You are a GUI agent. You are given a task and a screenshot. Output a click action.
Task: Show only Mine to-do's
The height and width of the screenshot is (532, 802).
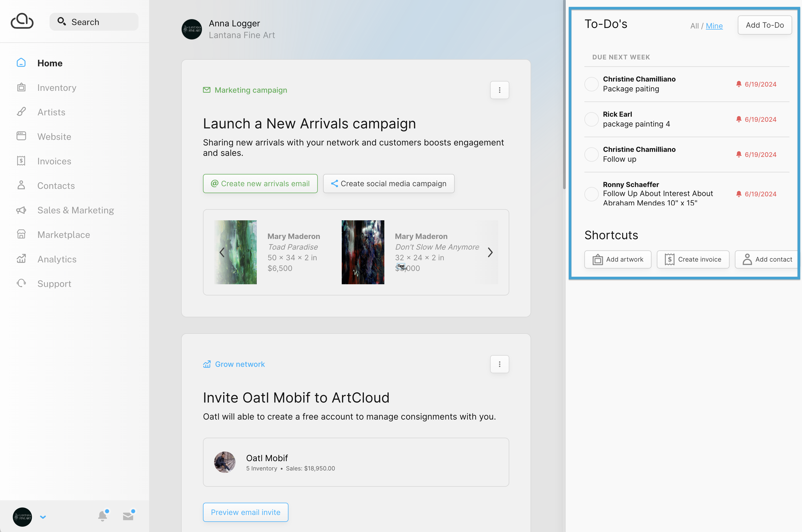click(714, 26)
